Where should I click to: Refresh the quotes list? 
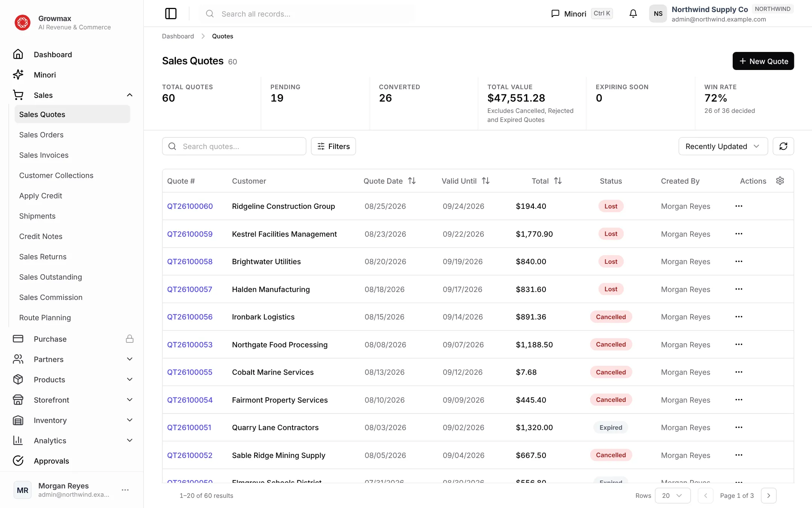pyautogui.click(x=783, y=146)
